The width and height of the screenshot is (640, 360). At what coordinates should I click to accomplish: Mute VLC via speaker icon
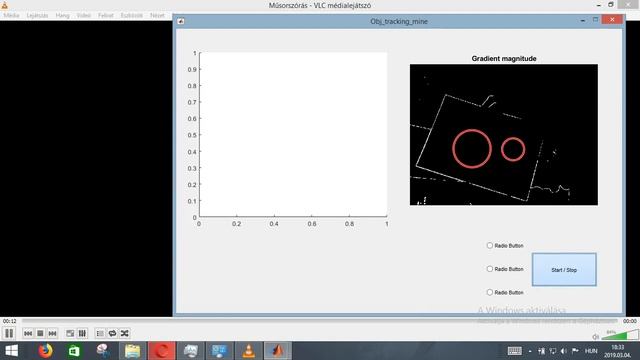[x=596, y=337]
